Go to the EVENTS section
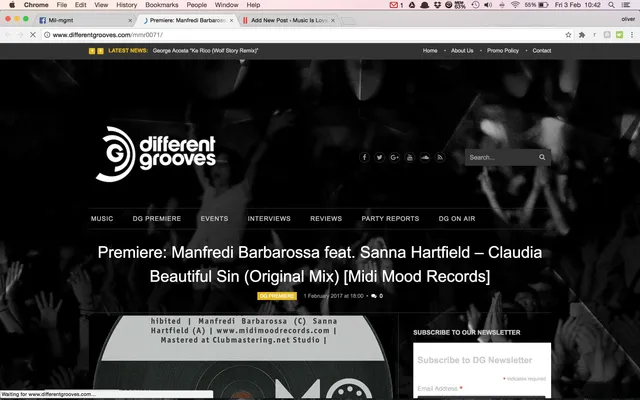The image size is (640, 400). pyautogui.click(x=214, y=219)
